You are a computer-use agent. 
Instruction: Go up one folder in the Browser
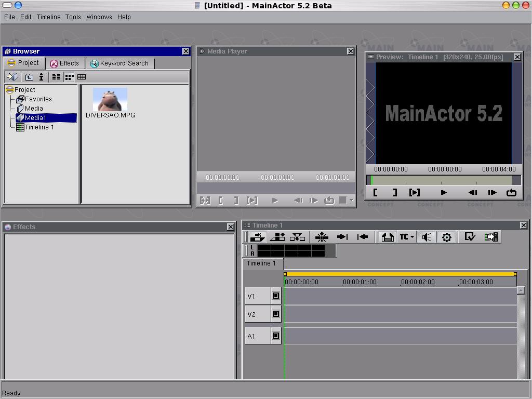30,77
